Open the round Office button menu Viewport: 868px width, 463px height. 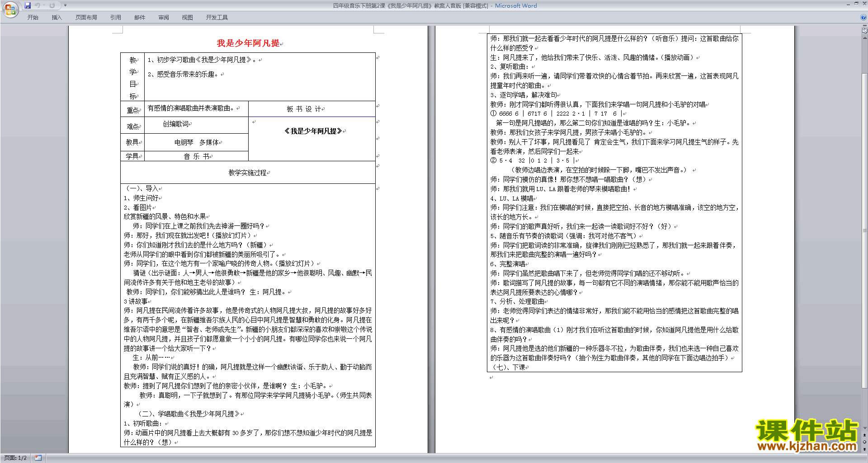[x=10, y=9]
